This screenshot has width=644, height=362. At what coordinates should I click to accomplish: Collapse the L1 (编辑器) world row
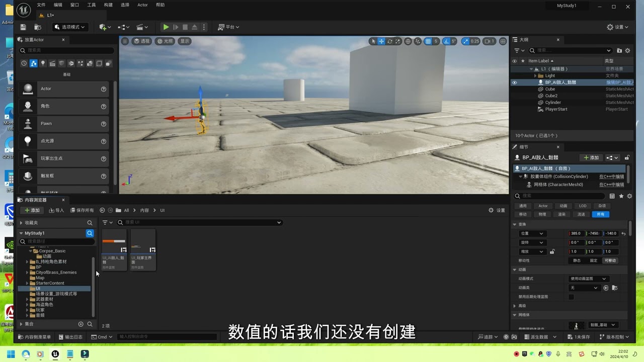tap(531, 69)
